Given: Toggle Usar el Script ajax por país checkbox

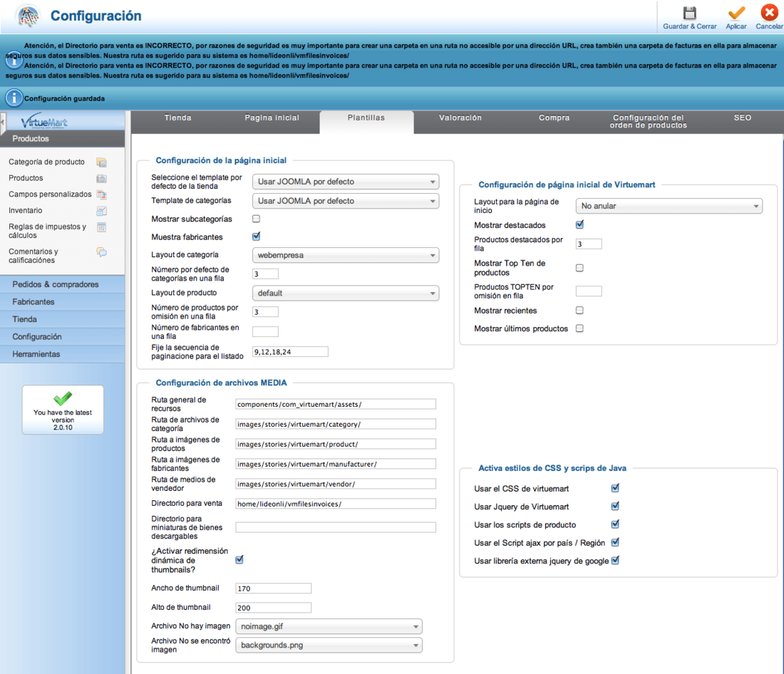Looking at the screenshot, I should tap(615, 542).
